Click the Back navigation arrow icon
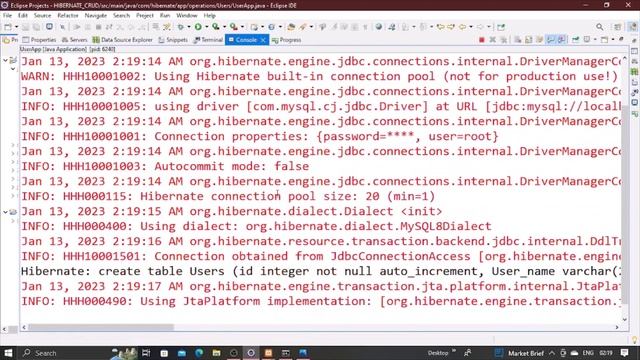Viewport: 640px width, 360px height. click(x=462, y=27)
